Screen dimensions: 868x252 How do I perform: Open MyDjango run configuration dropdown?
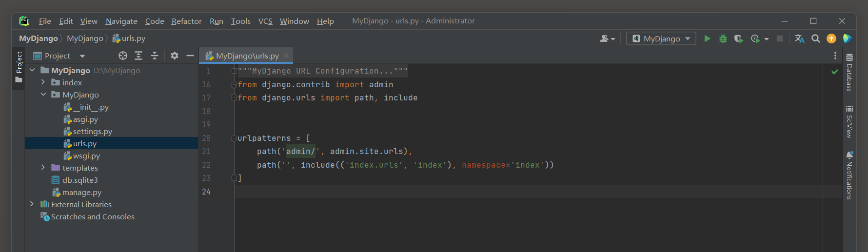point(661,39)
